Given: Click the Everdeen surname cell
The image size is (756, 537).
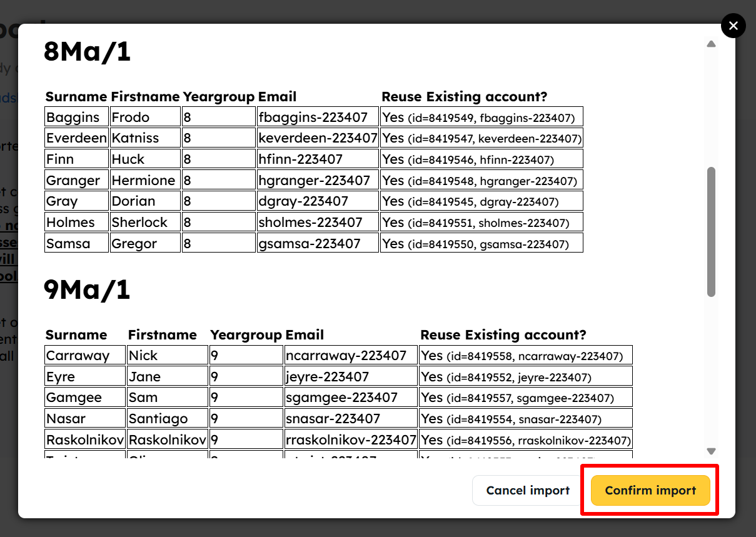Looking at the screenshot, I should coord(77,138).
